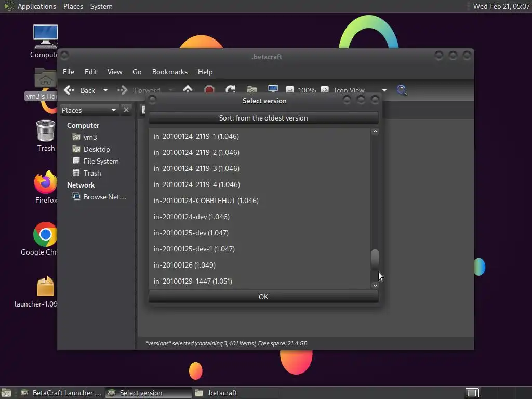This screenshot has width=532, height=399.
Task: Click the workspace switcher icon in bottom panel
Action: 472,393
